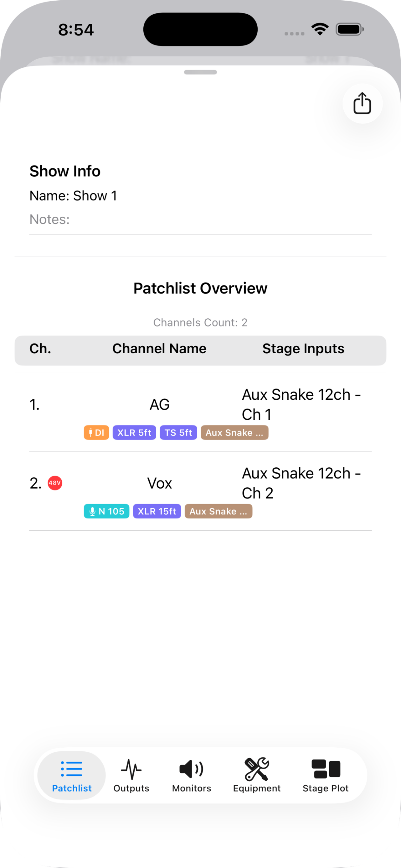Select Aux Snake tag on AG channel
Image resolution: width=401 pixels, height=868 pixels.
pyautogui.click(x=235, y=432)
